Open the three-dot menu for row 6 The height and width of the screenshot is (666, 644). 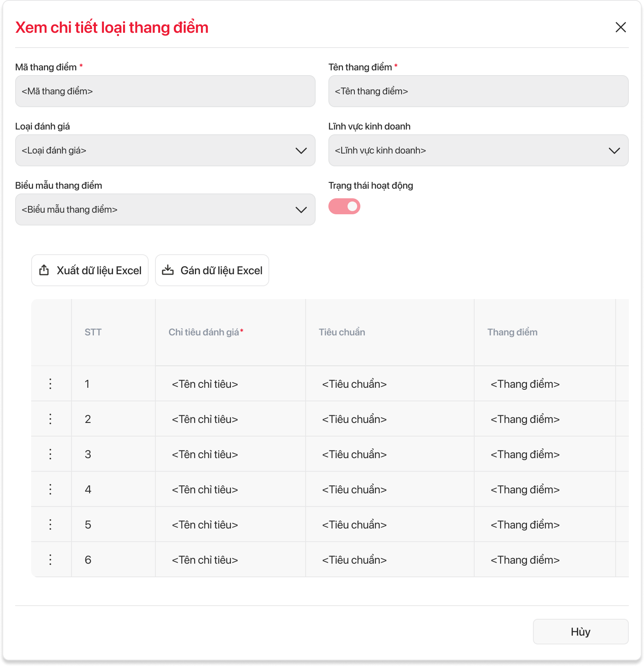click(x=50, y=560)
